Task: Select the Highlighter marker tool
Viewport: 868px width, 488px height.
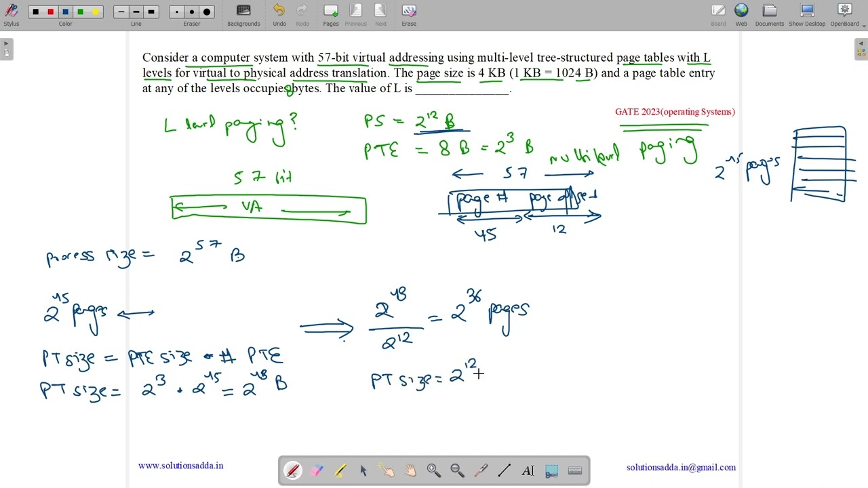Action: pos(340,470)
